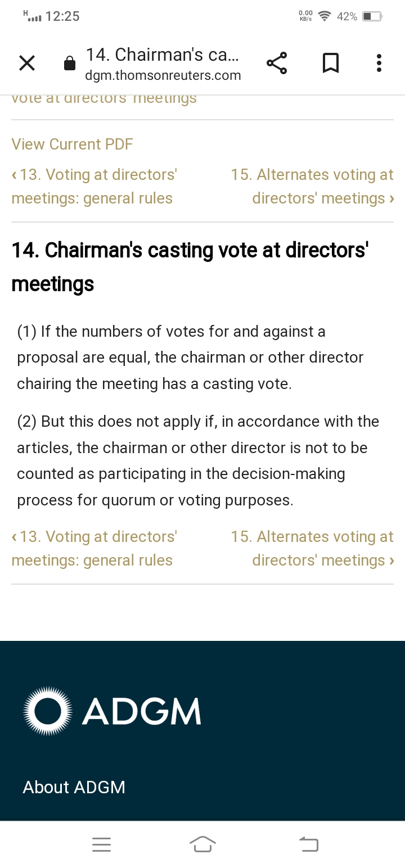Tap the secure padlock icon
Viewport: 405px width, 868px height.
coord(70,64)
